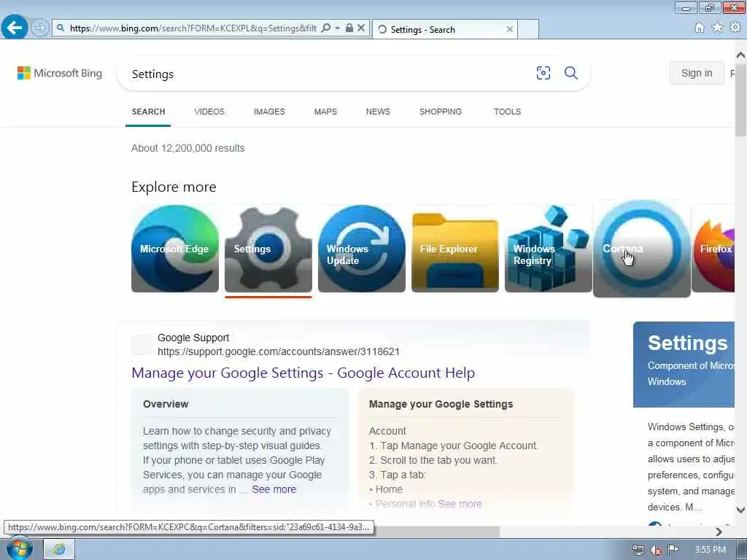747x560 pixels.
Task: Open the browser Home icon
Action: (699, 28)
